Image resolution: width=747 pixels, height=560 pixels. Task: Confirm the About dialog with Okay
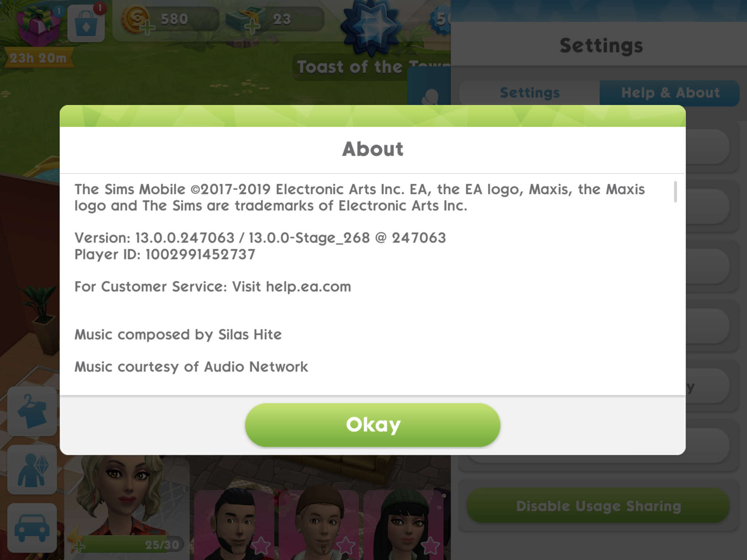point(373,425)
